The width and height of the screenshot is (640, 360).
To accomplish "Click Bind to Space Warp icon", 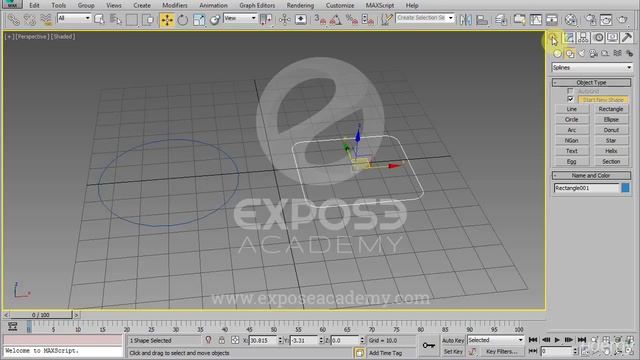I will (x=46, y=20).
